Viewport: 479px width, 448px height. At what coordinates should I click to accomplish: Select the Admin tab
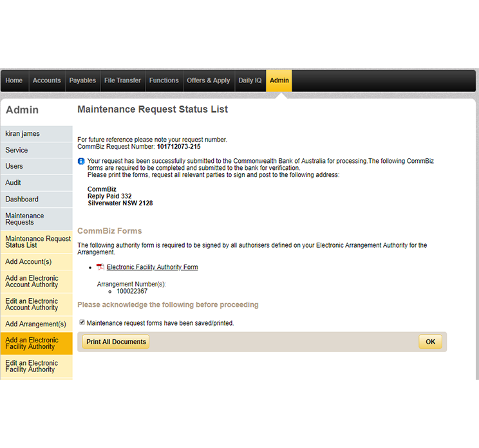click(x=279, y=80)
